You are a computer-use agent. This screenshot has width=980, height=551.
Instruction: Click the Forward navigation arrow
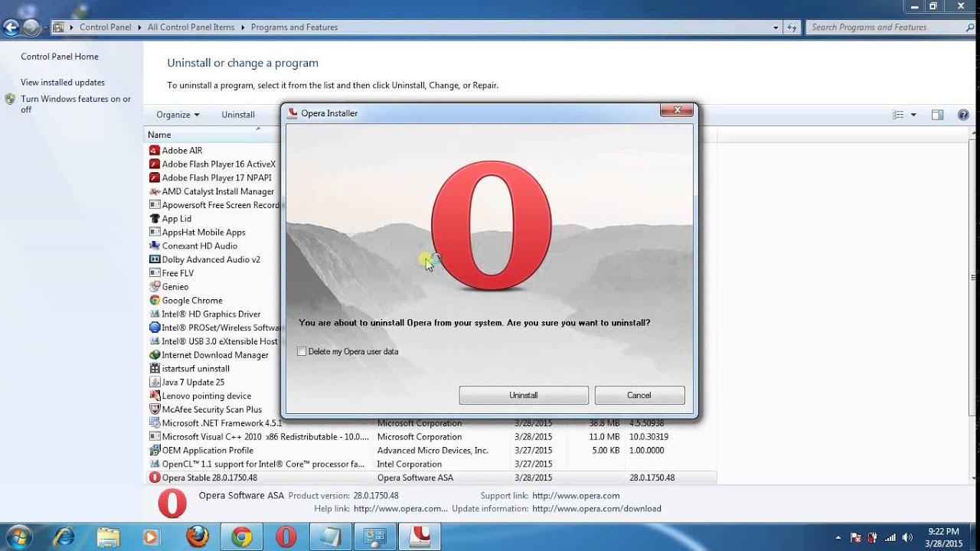(31, 28)
